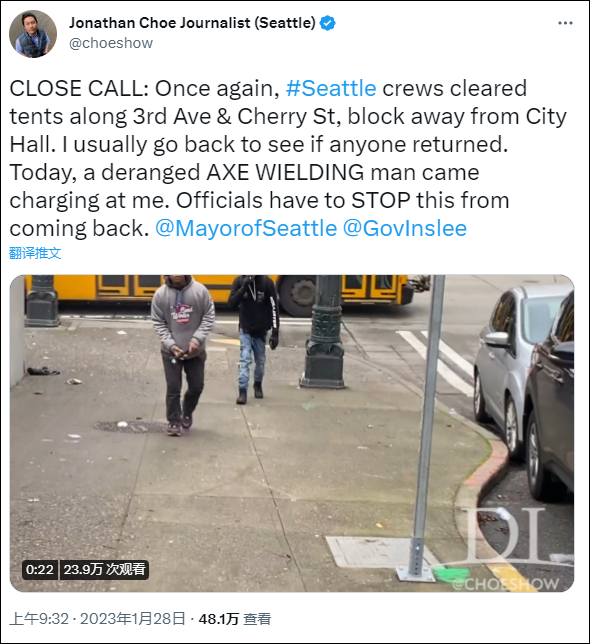
Task: Open the three-dot more options menu
Action: 565,23
